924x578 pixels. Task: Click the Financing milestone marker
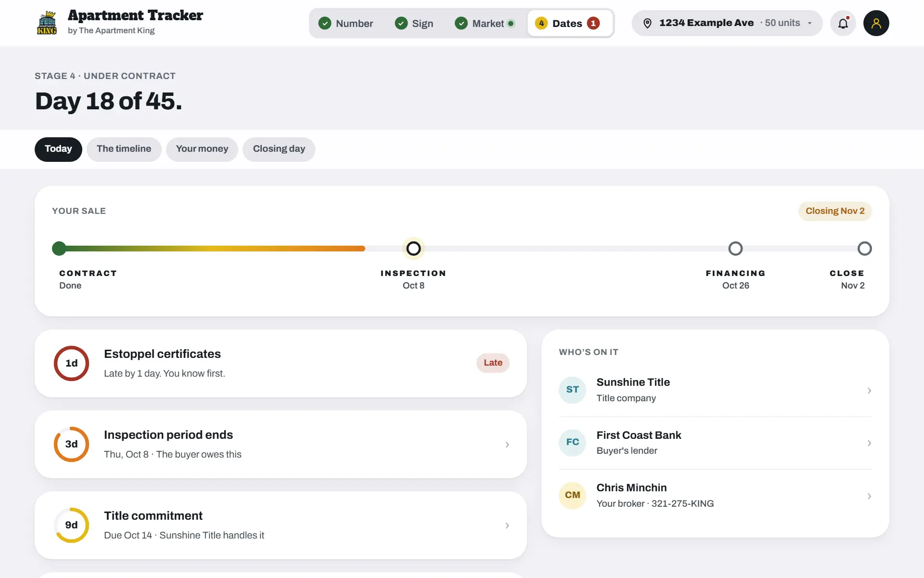point(735,249)
